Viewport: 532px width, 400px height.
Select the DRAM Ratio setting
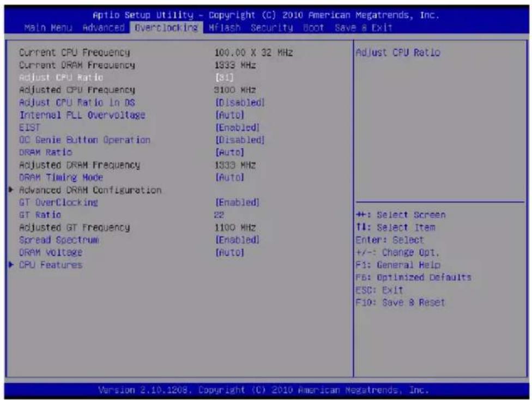tap(45, 153)
